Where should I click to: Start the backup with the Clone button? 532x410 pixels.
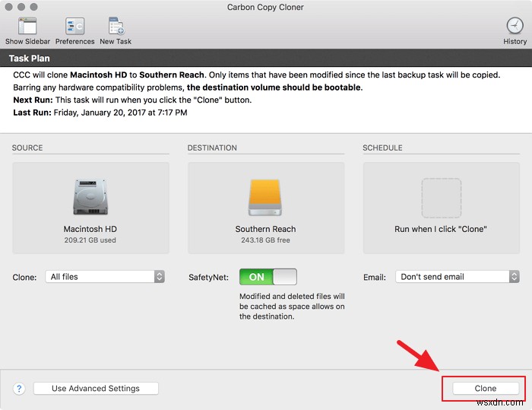(486, 388)
